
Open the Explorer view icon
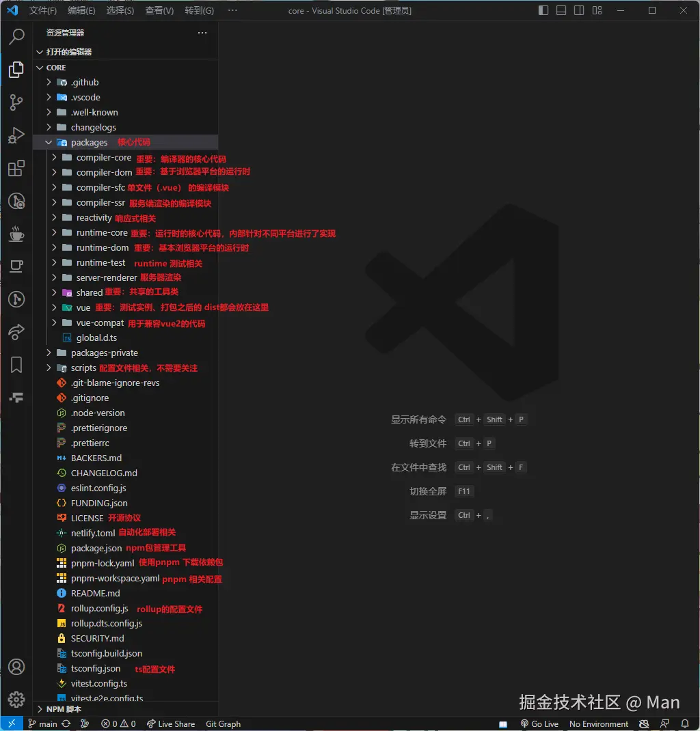16,70
